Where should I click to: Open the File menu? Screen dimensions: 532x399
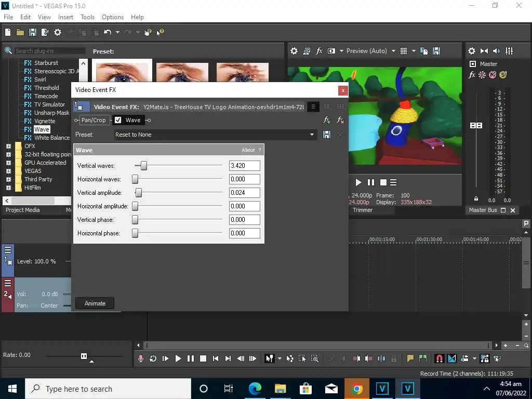pos(8,17)
